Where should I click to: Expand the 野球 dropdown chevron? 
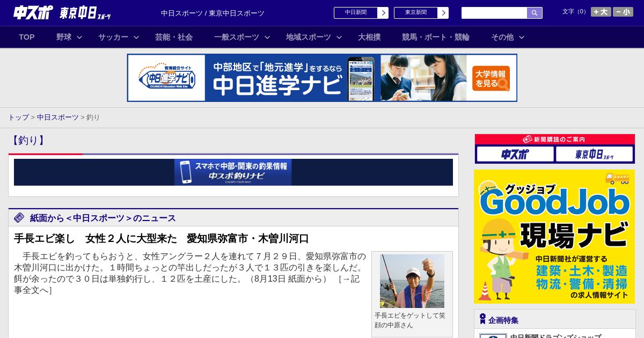79,37
